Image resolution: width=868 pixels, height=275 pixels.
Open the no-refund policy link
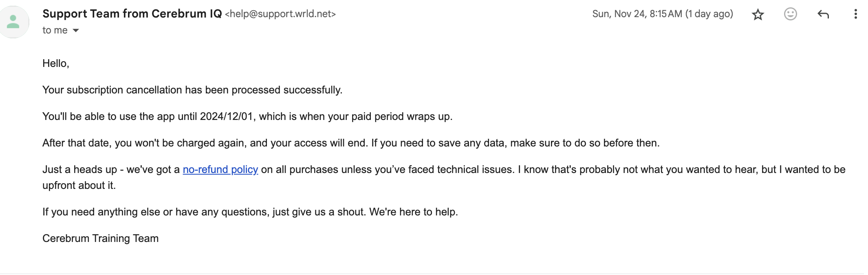point(220,170)
